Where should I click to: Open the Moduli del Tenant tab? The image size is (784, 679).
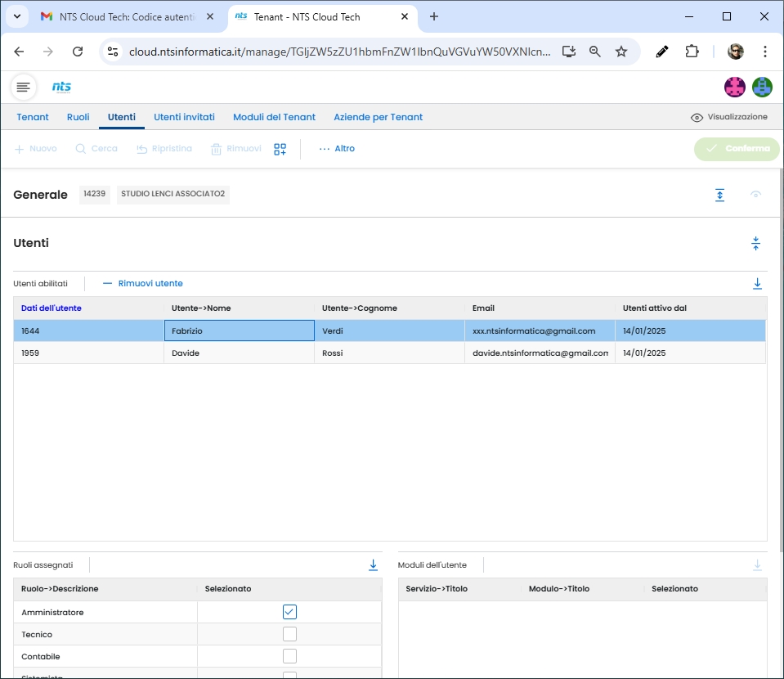274,117
